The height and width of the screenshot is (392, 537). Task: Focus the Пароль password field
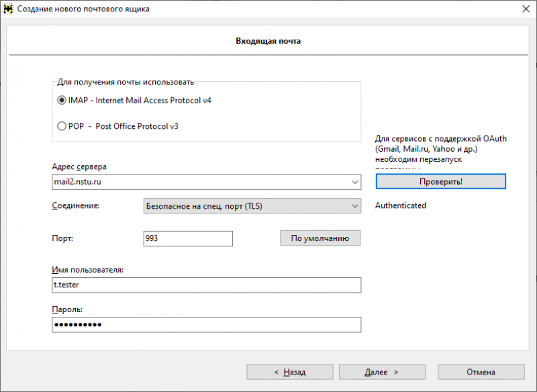point(207,325)
